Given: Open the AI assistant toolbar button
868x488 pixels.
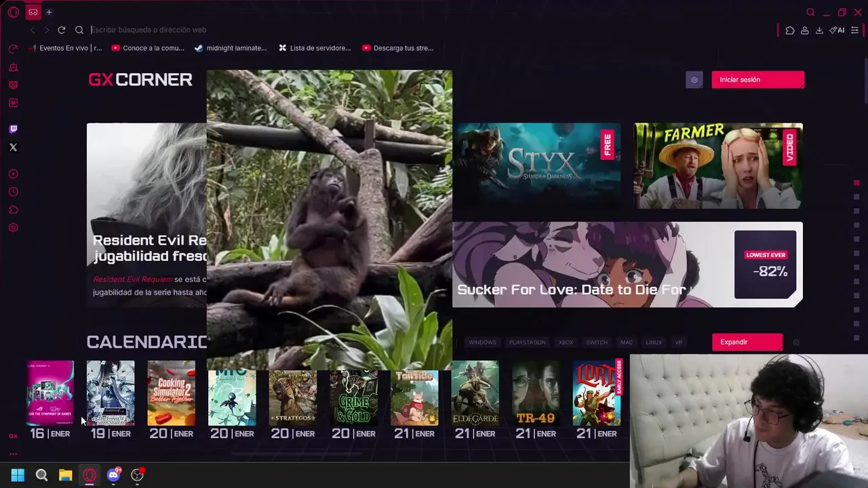Looking at the screenshot, I should (837, 30).
